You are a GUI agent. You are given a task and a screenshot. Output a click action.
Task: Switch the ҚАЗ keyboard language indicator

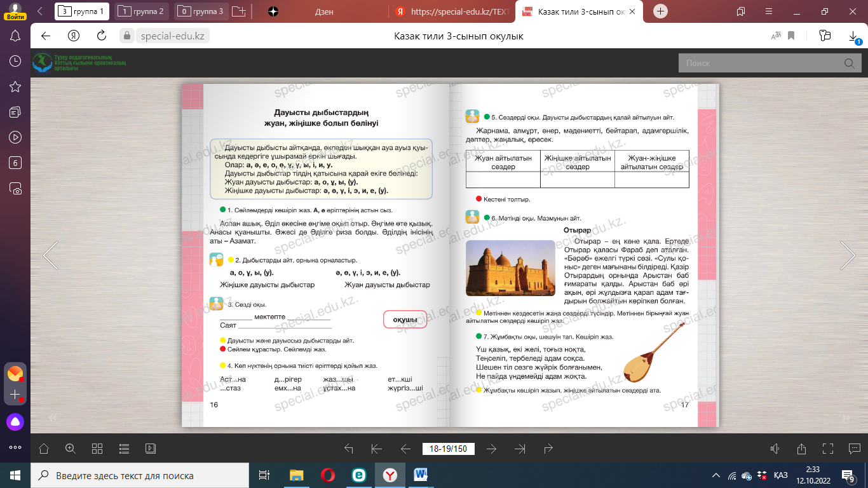tap(781, 475)
